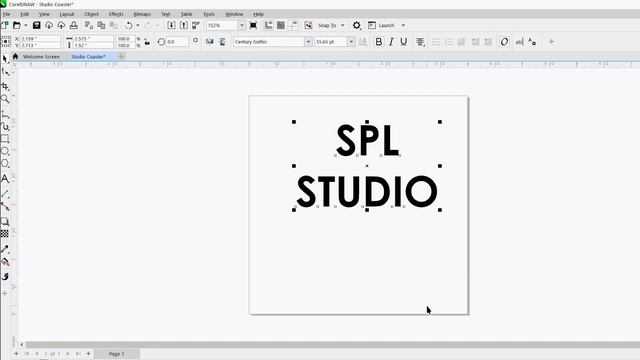Screen dimensions: 640x360
Task: Click the Print icon
Action: [73, 25]
